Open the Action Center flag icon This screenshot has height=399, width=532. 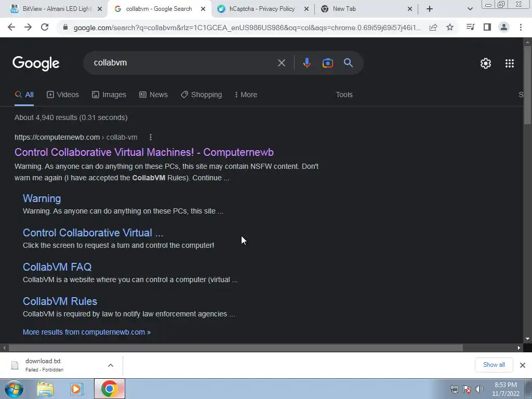[x=467, y=389]
